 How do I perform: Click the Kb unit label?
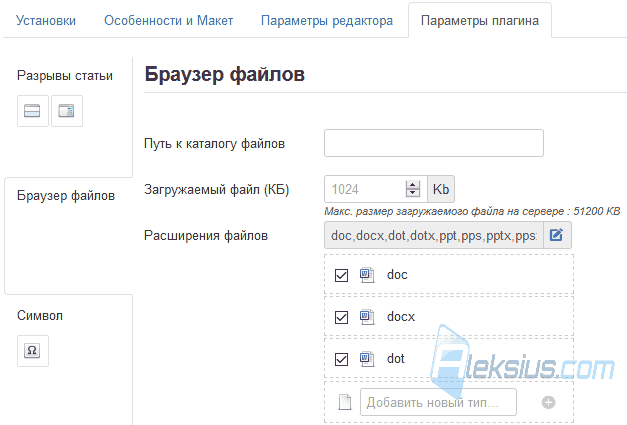[441, 189]
